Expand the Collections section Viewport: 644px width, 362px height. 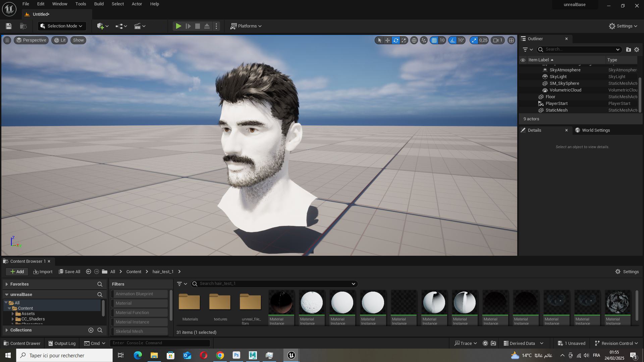click(6, 330)
